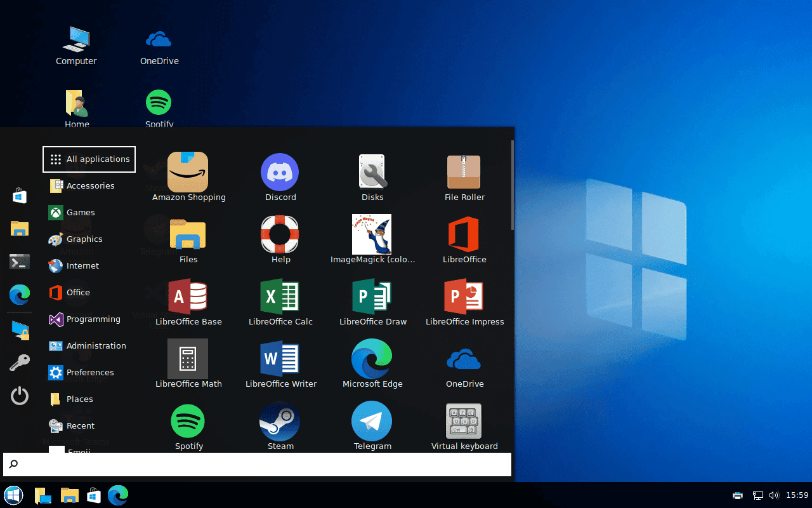
Task: Open the store icon on the taskbar
Action: click(94, 495)
